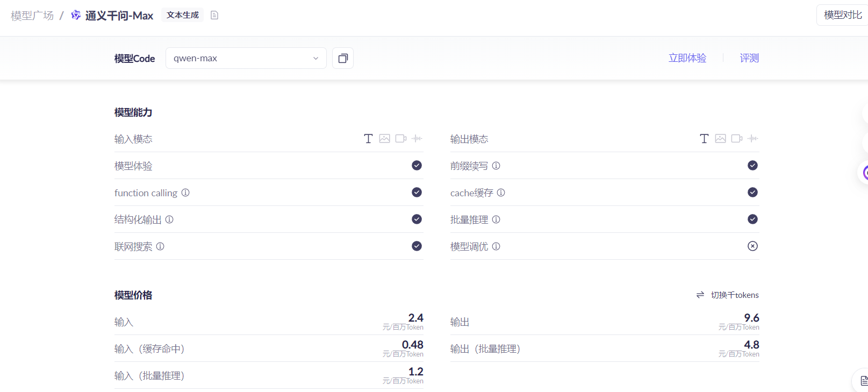Click the swap arrows icon next to 切换千tokens

[700, 295]
